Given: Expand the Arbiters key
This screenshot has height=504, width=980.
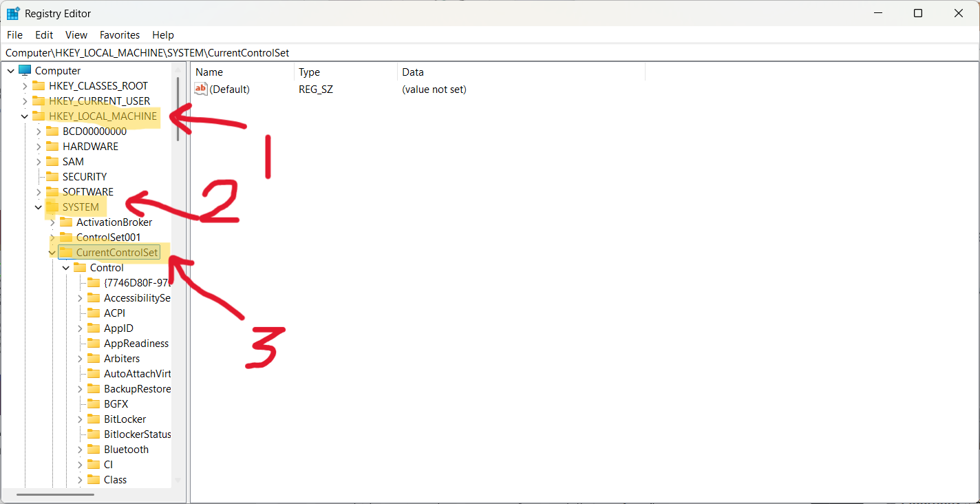Looking at the screenshot, I should [80, 358].
